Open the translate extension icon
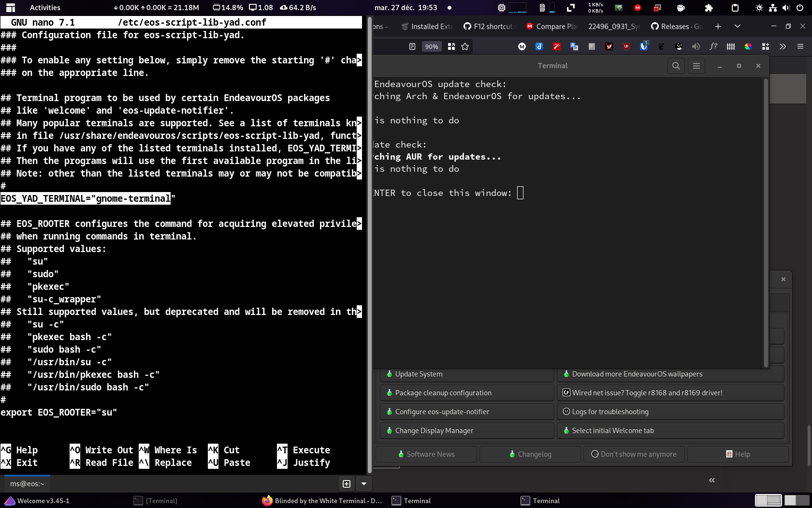The height and width of the screenshot is (508, 812). pyautogui.click(x=574, y=46)
